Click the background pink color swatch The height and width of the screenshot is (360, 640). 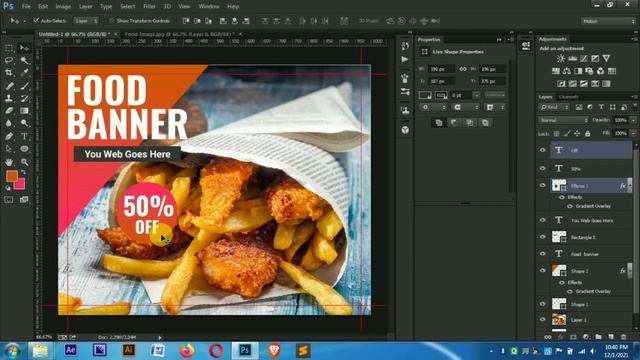tap(20, 185)
